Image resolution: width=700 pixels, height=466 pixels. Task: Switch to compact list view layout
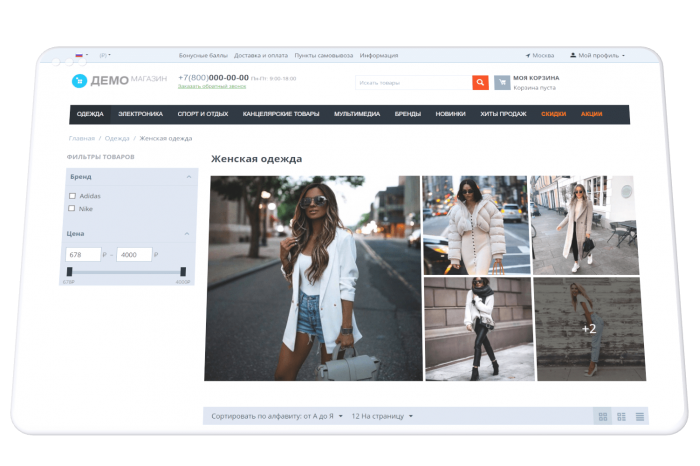point(640,416)
